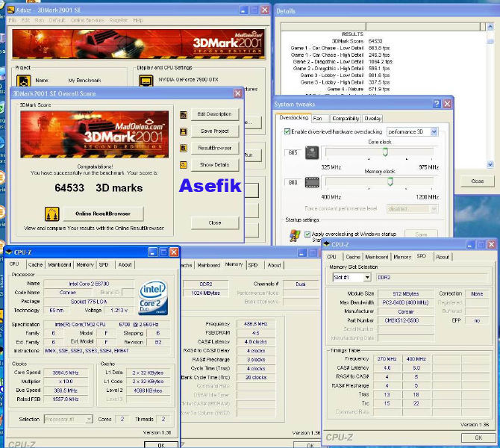Click the Edit Description icon
The image size is (500, 448).
pyautogui.click(x=184, y=114)
